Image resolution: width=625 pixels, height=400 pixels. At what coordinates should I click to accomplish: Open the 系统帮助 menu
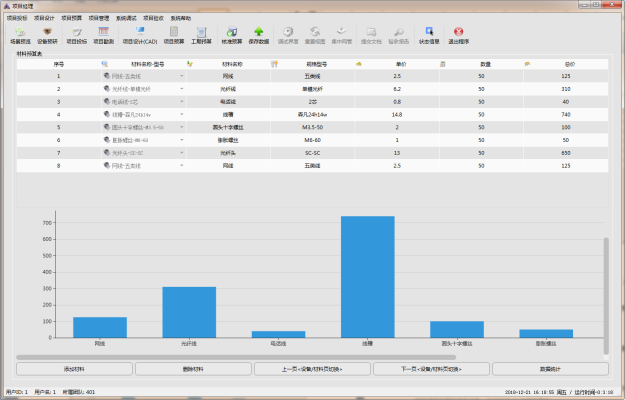181,18
